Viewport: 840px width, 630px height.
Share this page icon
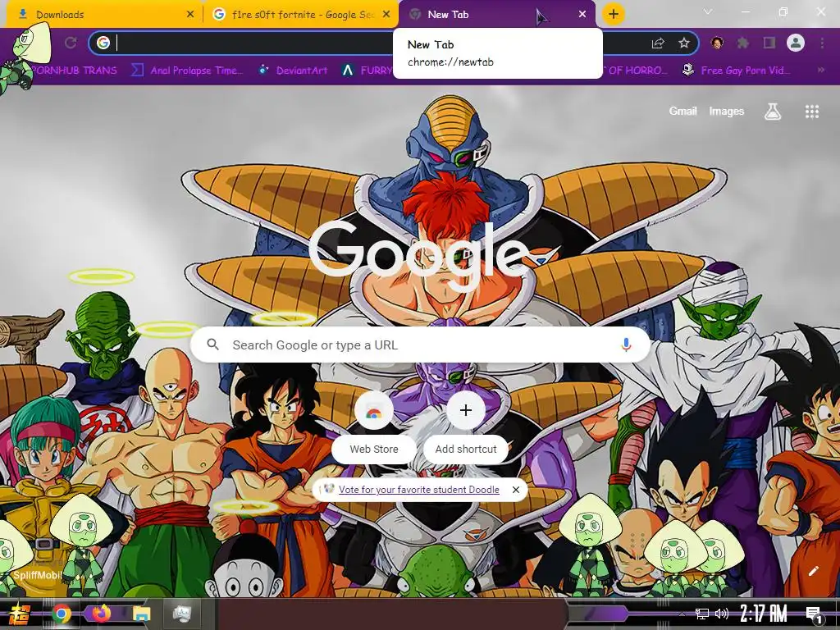pyautogui.click(x=658, y=43)
